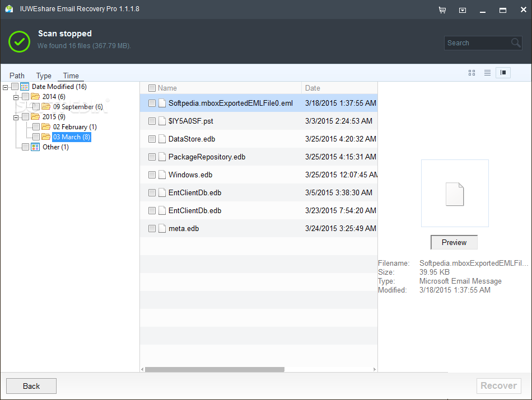Tick the 02 February (1) tree checkbox
Screen dimensions: 532x400
point(36,127)
